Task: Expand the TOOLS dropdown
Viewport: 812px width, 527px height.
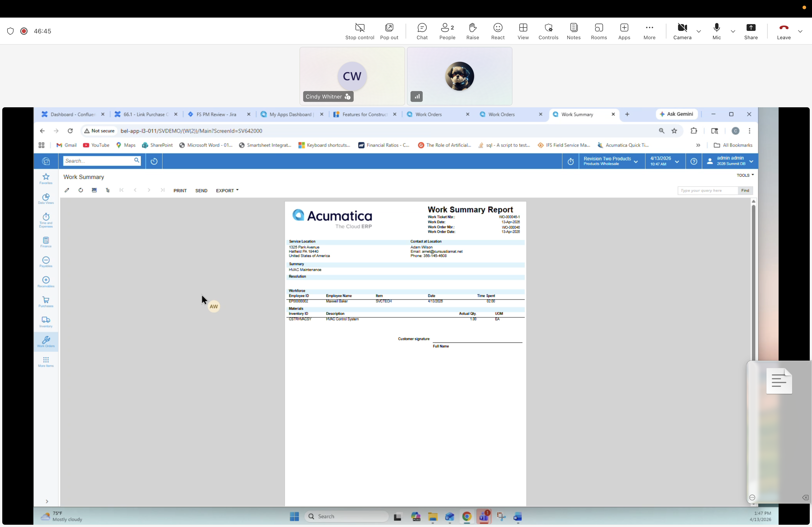Action: click(x=745, y=175)
